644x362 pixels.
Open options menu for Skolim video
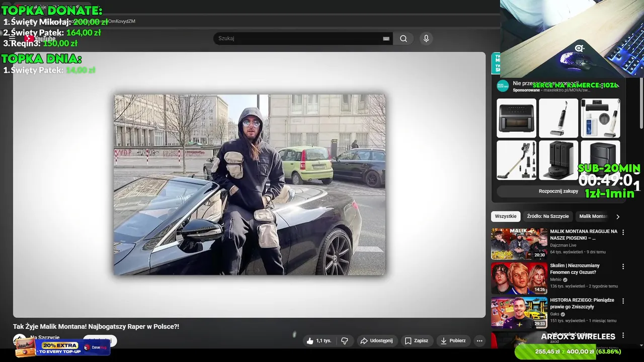click(623, 266)
